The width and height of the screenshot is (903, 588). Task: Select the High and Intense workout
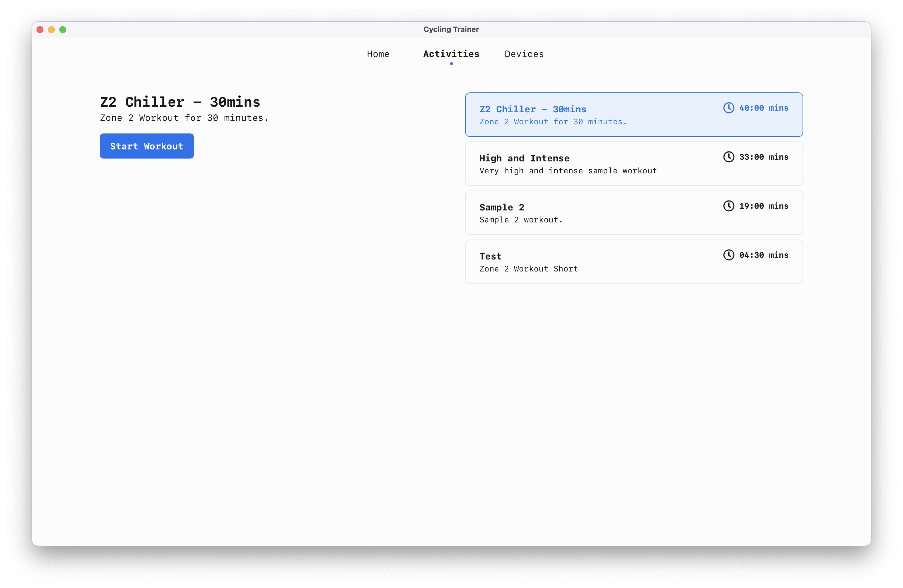634,163
